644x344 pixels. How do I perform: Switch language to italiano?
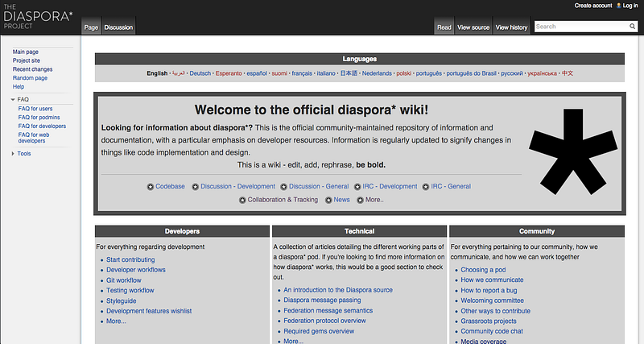(x=326, y=73)
